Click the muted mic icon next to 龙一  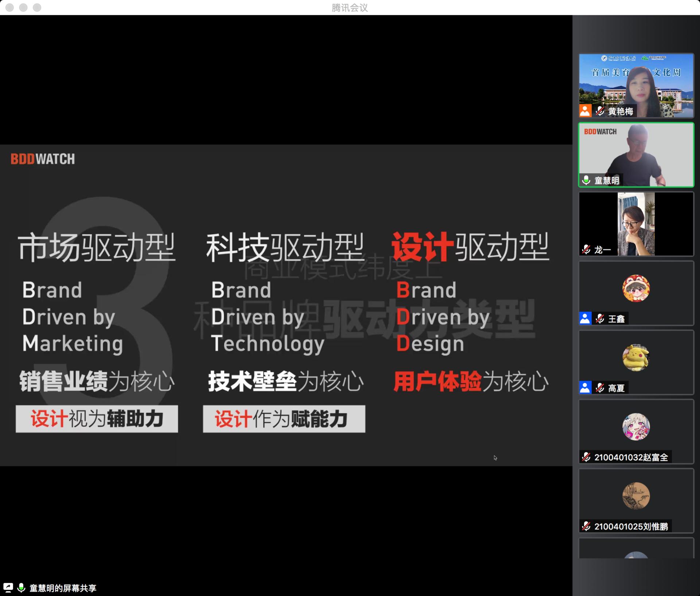(x=586, y=250)
